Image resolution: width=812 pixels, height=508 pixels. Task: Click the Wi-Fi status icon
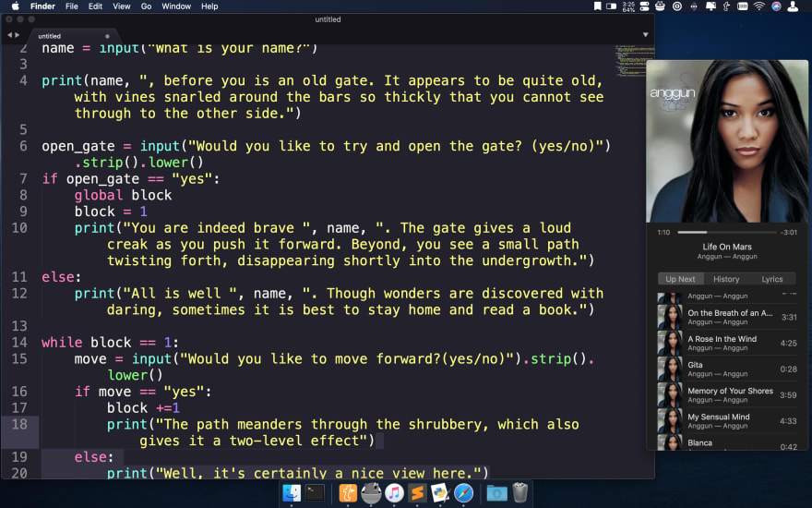[759, 6]
